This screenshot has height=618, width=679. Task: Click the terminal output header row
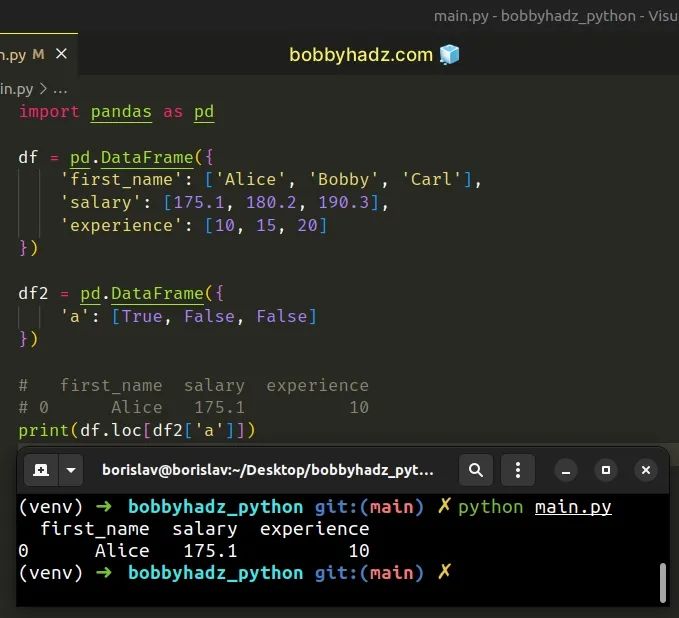pos(204,529)
